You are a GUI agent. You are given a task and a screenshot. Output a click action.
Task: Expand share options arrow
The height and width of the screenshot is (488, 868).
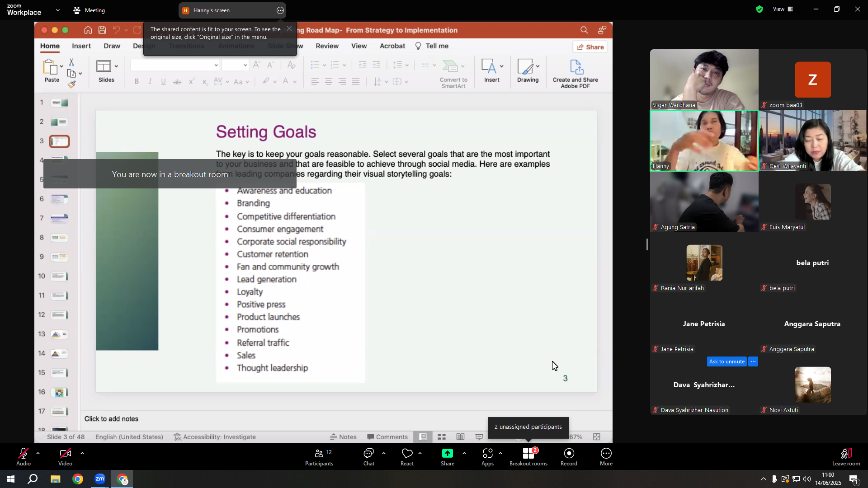click(464, 453)
